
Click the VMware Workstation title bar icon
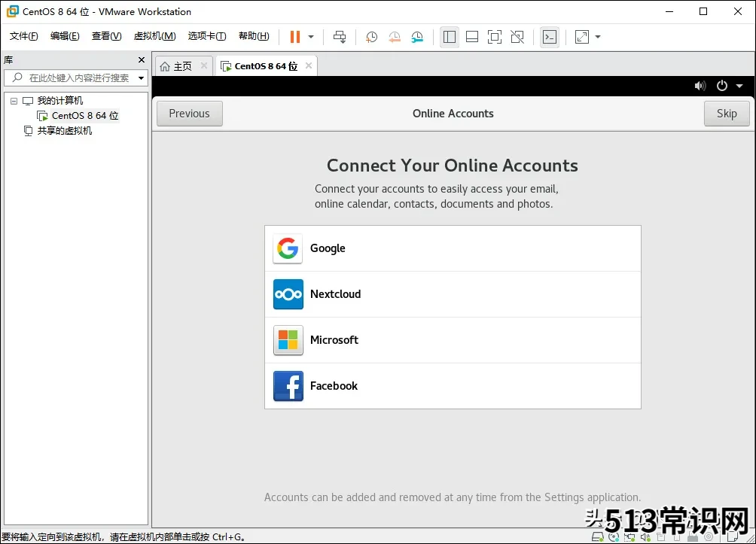(x=12, y=11)
